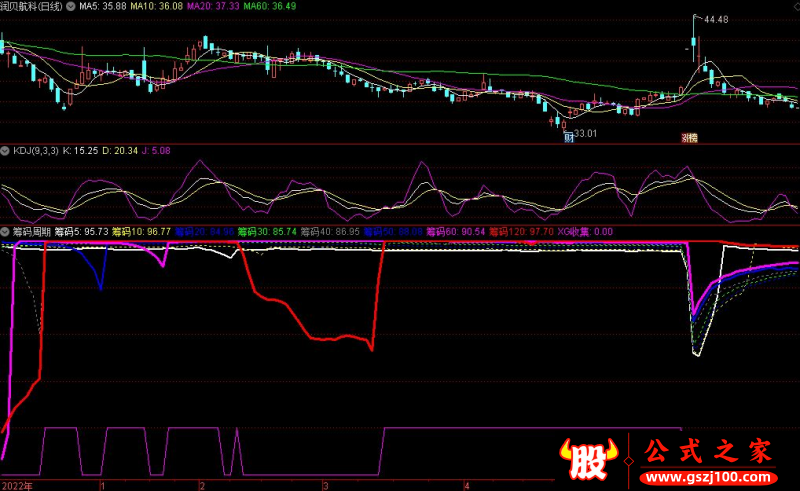Click the circle icon before KDJ(9,3,3)
Screen dimensions: 800x491
tap(6, 149)
